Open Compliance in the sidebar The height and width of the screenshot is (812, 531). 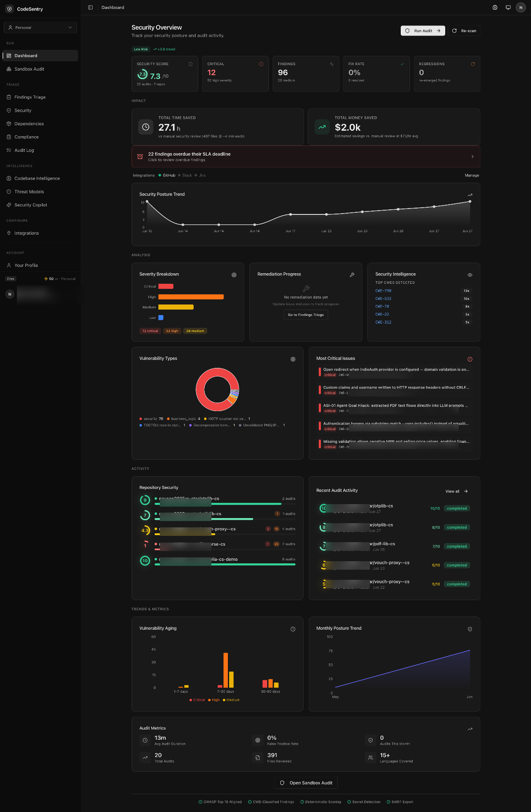40,137
